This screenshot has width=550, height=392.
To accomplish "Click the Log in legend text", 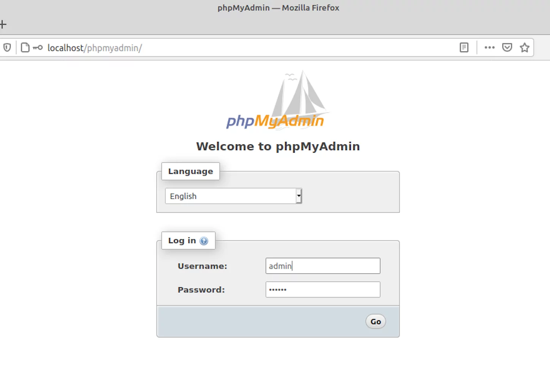I will point(182,241).
